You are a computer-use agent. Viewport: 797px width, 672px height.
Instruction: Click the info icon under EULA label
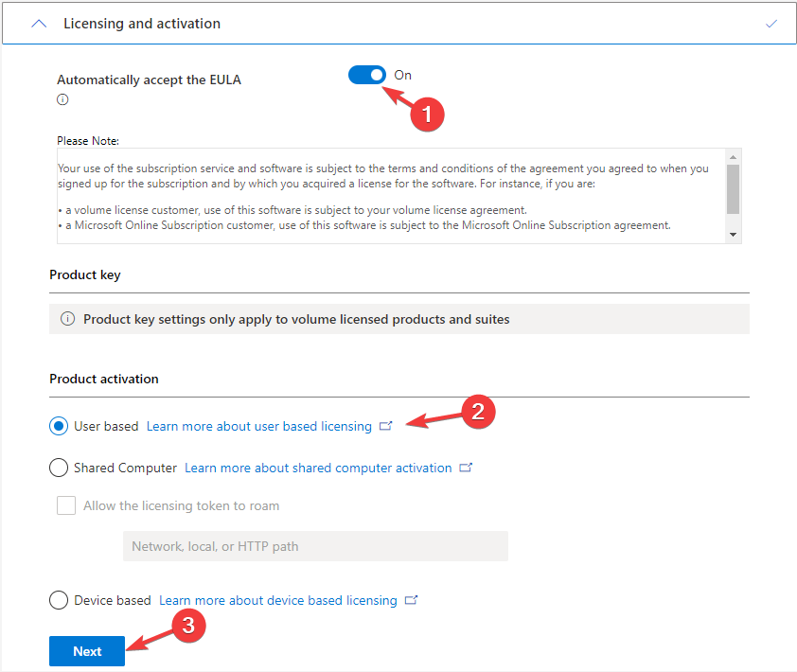pos(62,99)
